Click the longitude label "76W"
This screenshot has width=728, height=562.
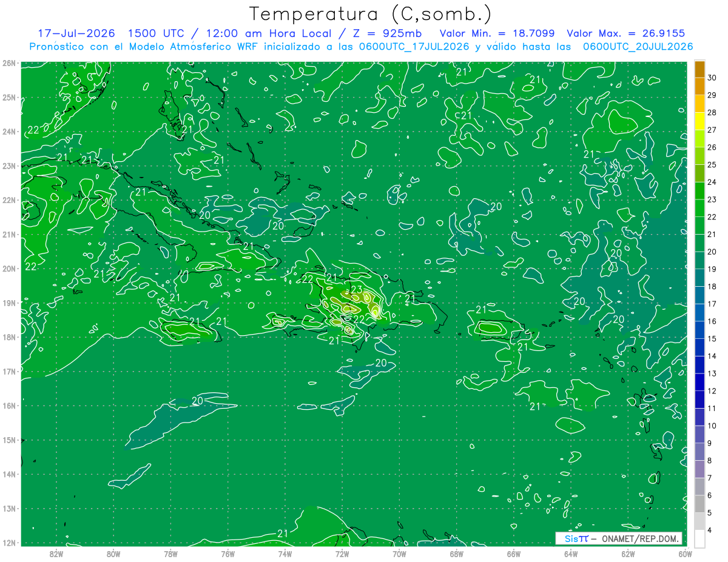point(227,554)
